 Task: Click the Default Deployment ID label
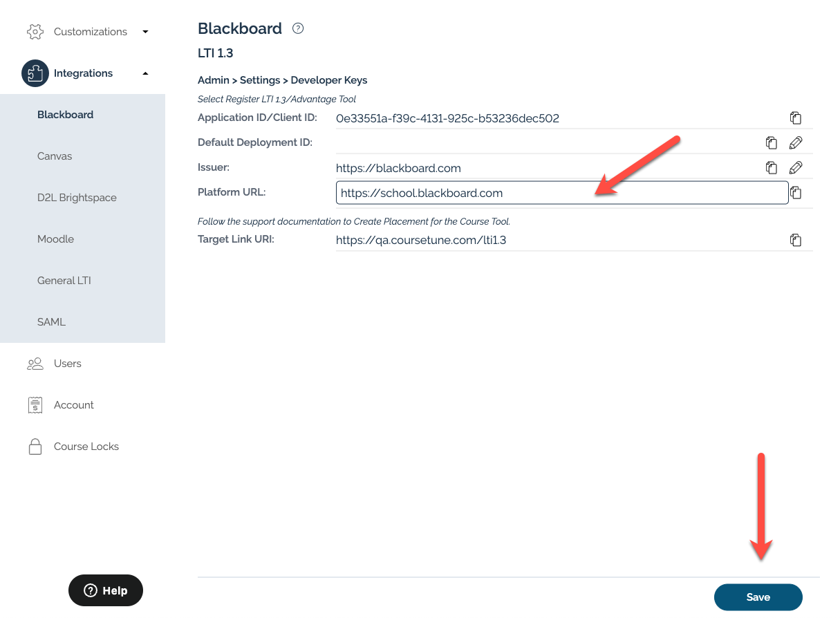[255, 142]
